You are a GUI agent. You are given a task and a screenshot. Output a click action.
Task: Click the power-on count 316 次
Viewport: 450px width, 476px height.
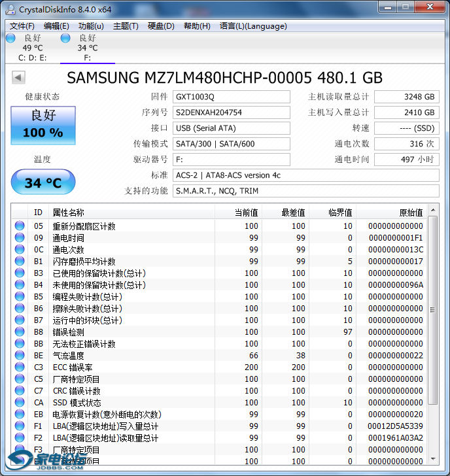[407, 144]
